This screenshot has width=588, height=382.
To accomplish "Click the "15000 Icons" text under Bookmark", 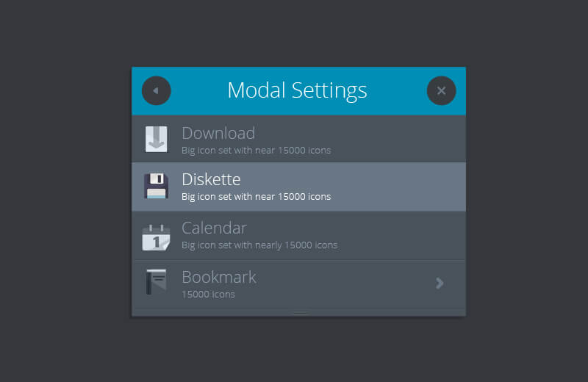I will click(x=208, y=295).
